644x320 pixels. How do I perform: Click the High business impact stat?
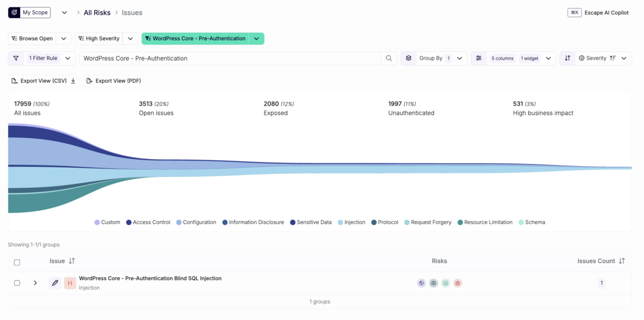[543, 109]
